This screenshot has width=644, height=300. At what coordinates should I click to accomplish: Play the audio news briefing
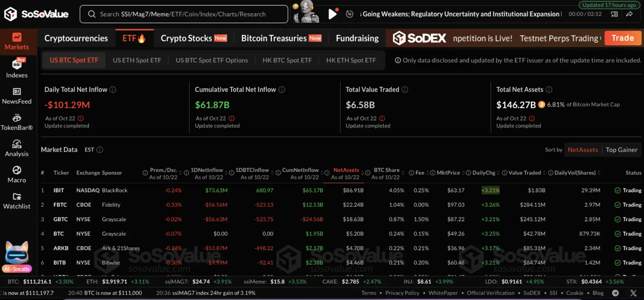[x=333, y=14]
